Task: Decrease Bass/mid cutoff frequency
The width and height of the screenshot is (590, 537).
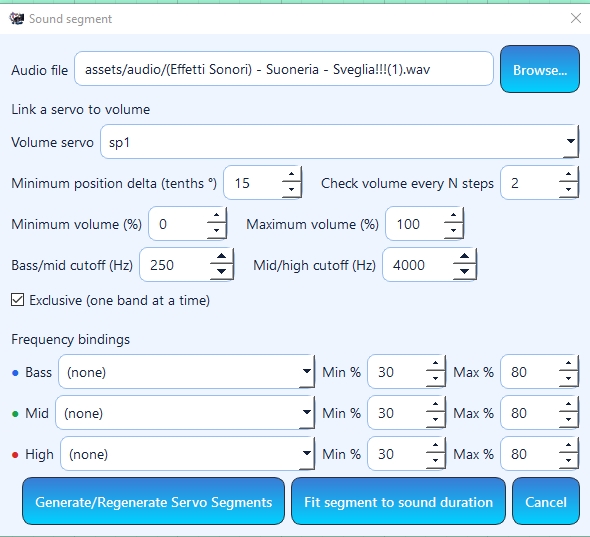Action: click(x=221, y=272)
